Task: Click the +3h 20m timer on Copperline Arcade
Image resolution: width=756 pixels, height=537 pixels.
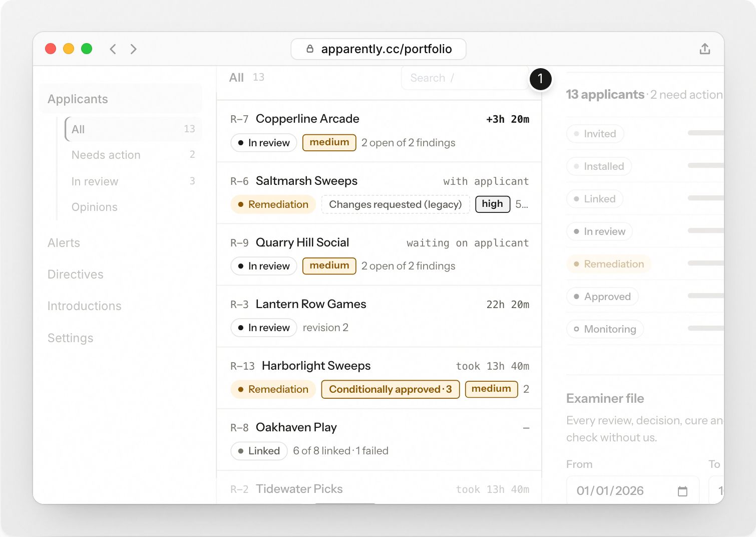Action: point(508,119)
